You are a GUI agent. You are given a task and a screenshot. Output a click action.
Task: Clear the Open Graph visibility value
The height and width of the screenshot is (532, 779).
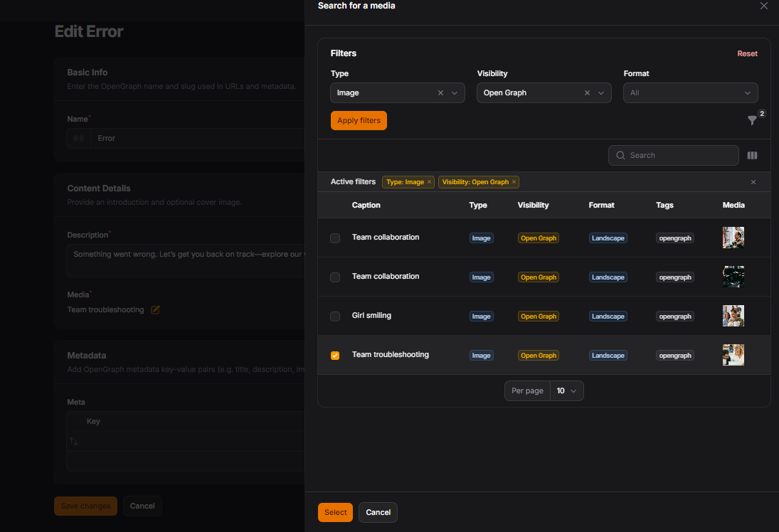[x=587, y=93]
